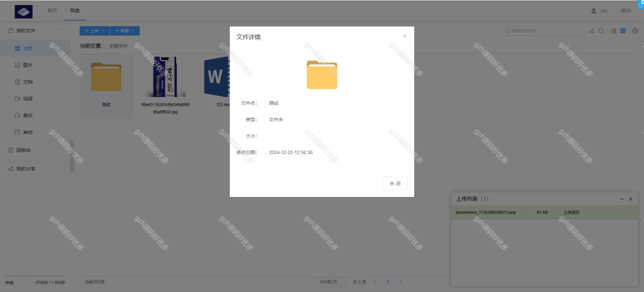Select the 文档 category in the sidebar

tap(35, 82)
